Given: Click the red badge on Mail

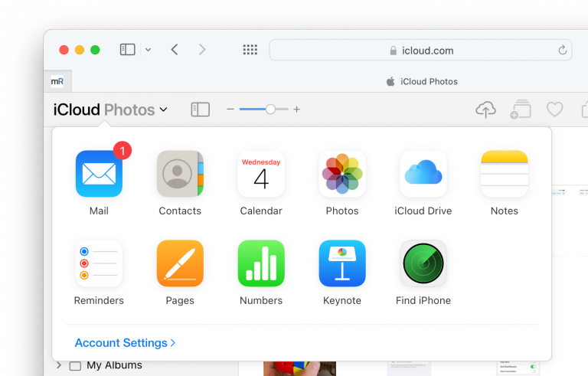Looking at the screenshot, I should tap(122, 151).
